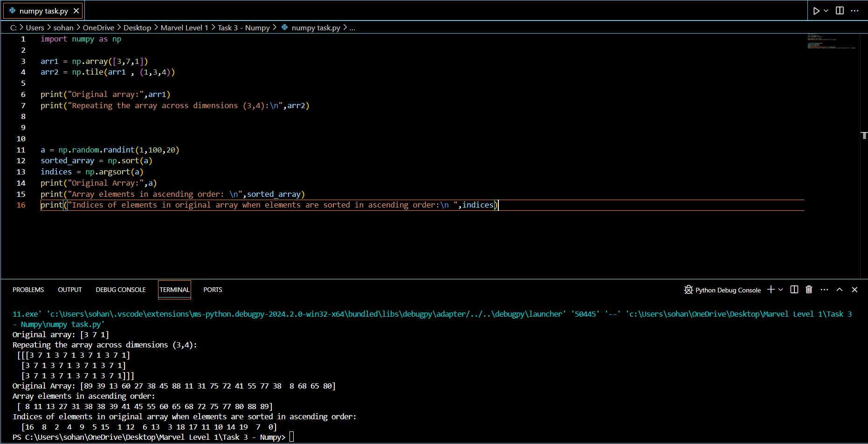868x444 pixels.
Task: Click terminal output 'Original array: [3 7 1]'
Action: (x=61, y=334)
